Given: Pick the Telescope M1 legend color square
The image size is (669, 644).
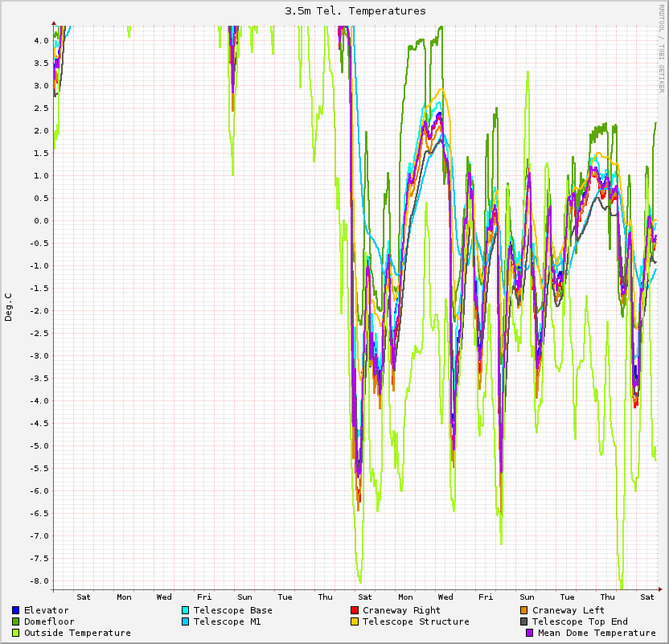Looking at the screenshot, I should (186, 621).
